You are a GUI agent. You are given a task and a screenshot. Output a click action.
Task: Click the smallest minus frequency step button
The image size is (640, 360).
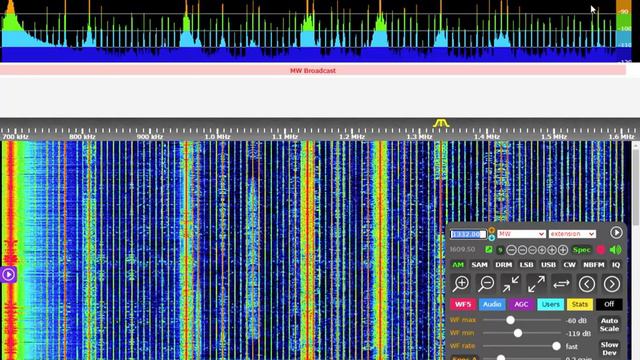pos(532,250)
